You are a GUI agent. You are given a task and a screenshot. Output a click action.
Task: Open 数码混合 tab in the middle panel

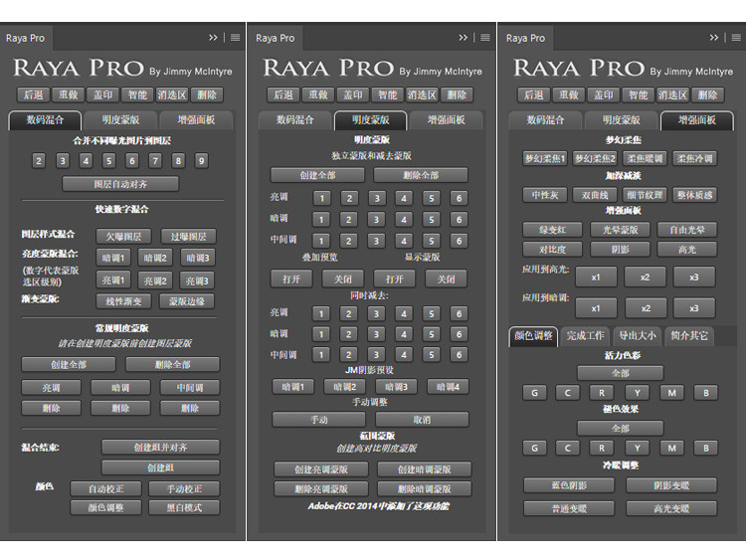[295, 120]
